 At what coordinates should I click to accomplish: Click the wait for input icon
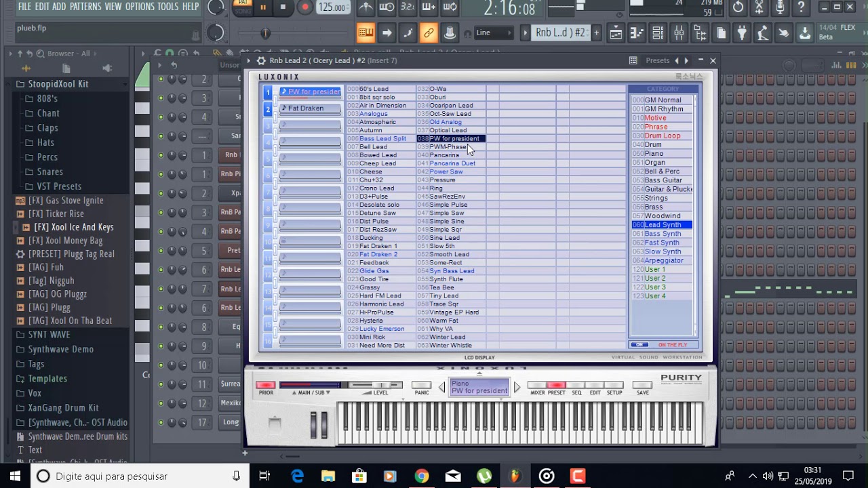387,7
